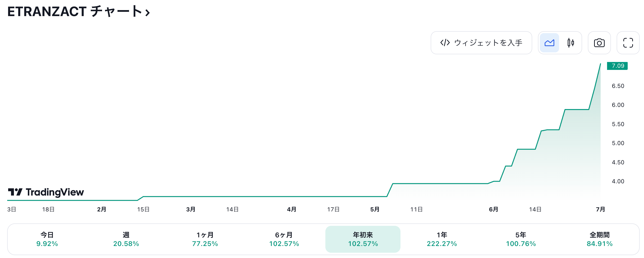644x258 pixels.
Task: Click the ウィジェットを入手 button
Action: click(481, 43)
